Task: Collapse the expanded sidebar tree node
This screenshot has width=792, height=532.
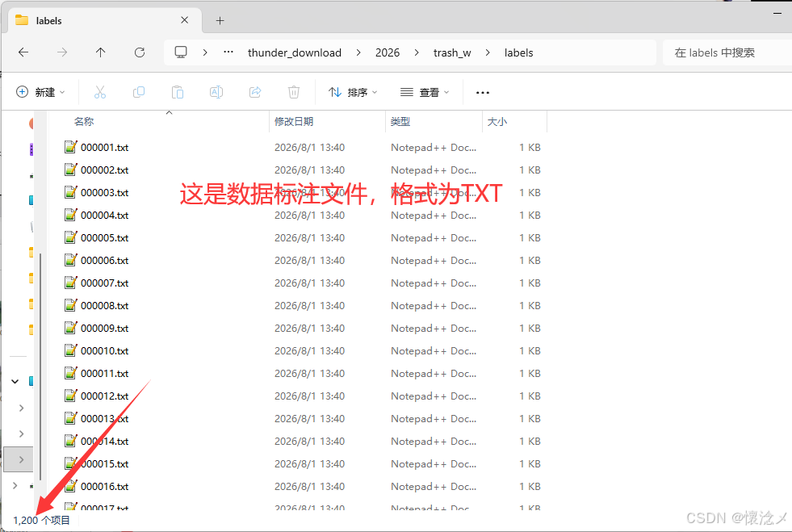Action: point(15,382)
